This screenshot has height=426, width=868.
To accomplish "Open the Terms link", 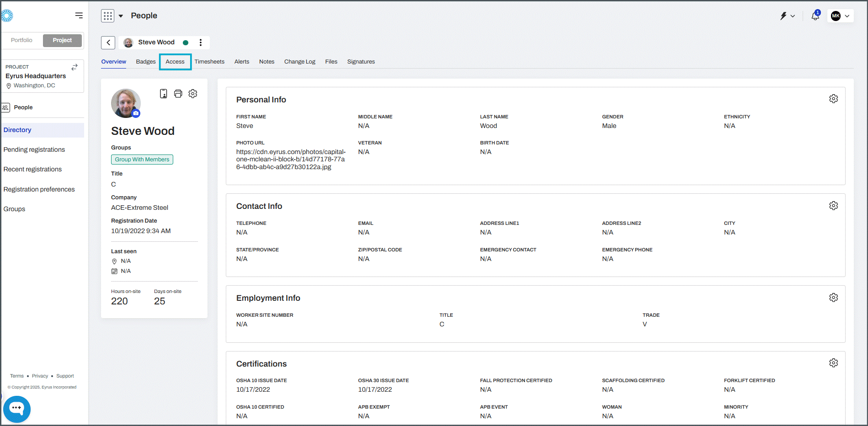I will 17,376.
